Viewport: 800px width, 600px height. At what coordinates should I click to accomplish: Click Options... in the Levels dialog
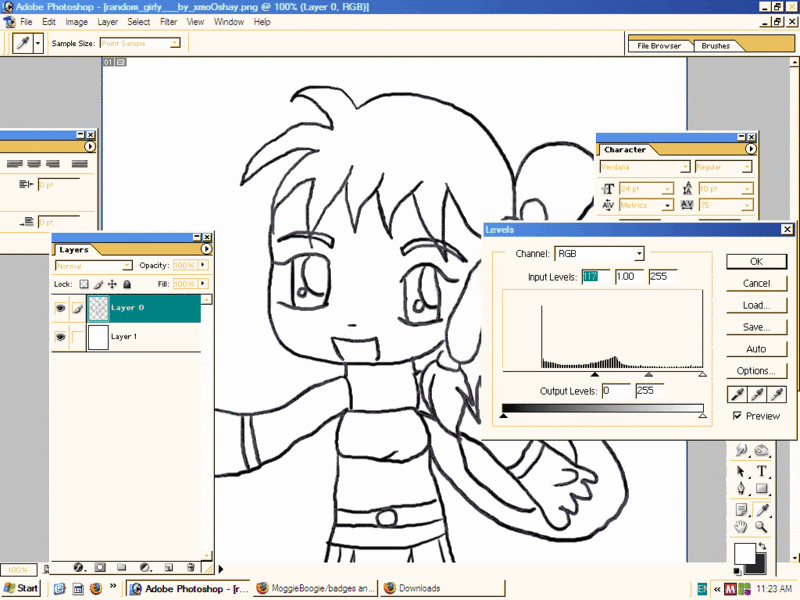click(756, 371)
